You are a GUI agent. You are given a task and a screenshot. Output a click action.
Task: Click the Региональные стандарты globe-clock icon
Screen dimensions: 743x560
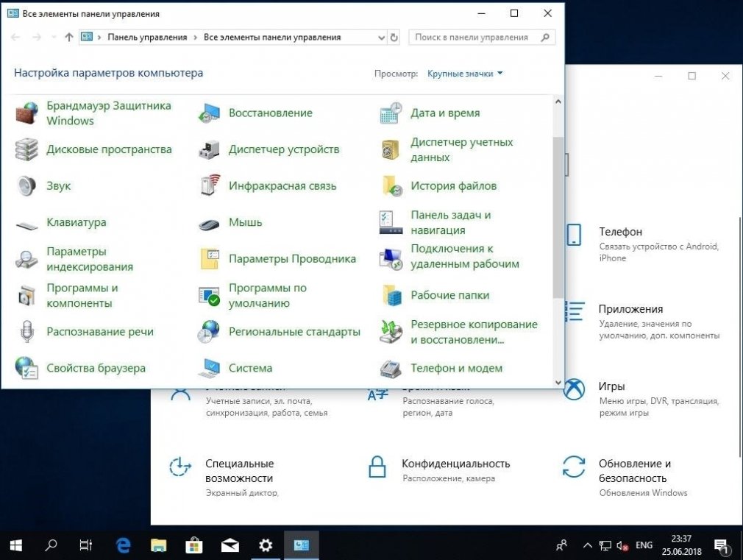coord(208,332)
